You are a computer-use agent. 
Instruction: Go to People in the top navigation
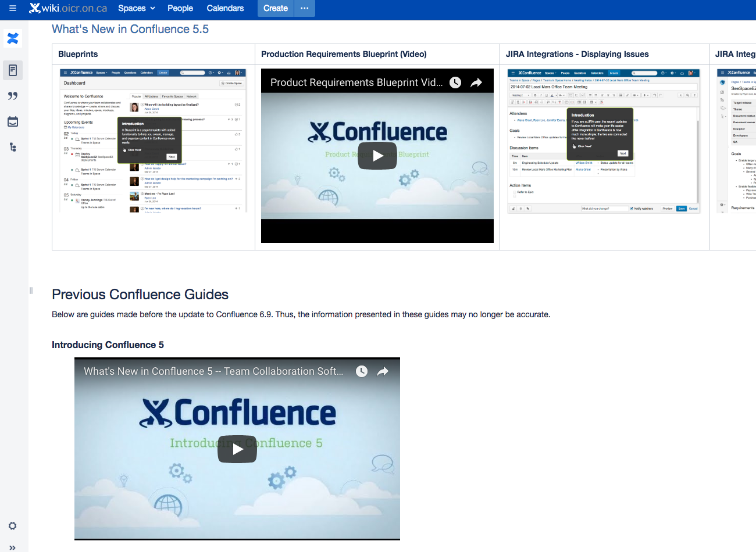pyautogui.click(x=180, y=8)
